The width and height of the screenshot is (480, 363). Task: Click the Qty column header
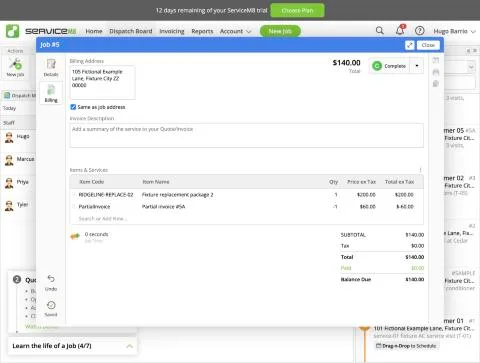pyautogui.click(x=334, y=182)
